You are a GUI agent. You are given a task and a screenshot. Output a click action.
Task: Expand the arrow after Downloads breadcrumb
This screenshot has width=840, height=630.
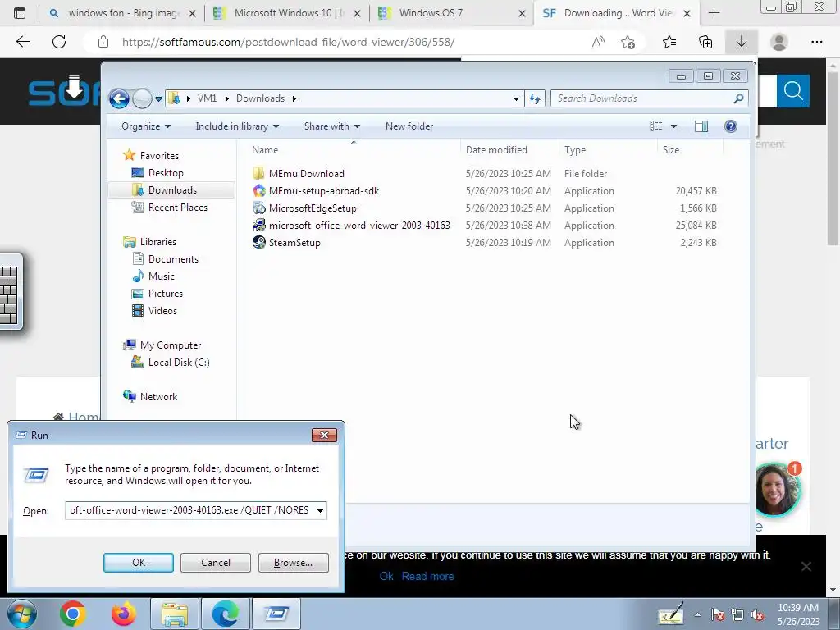click(294, 98)
